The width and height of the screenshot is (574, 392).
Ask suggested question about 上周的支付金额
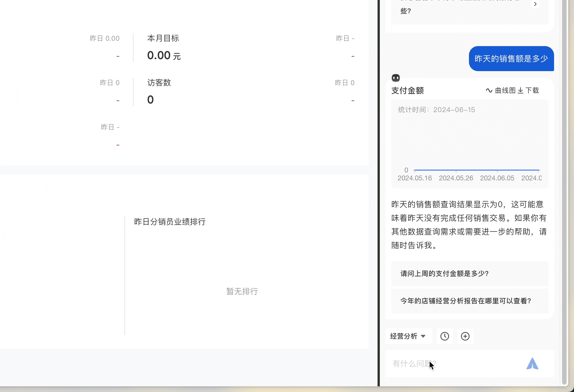444,274
